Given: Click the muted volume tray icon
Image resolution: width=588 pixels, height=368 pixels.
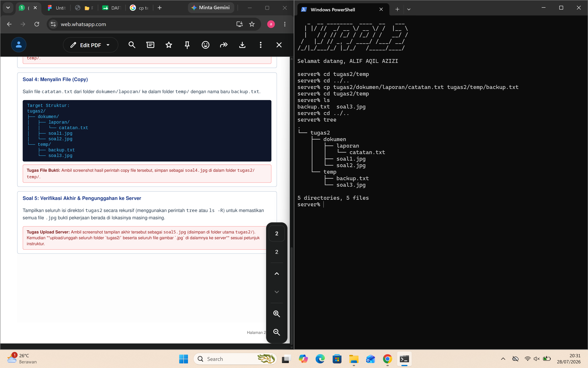Looking at the screenshot, I should coord(537,359).
